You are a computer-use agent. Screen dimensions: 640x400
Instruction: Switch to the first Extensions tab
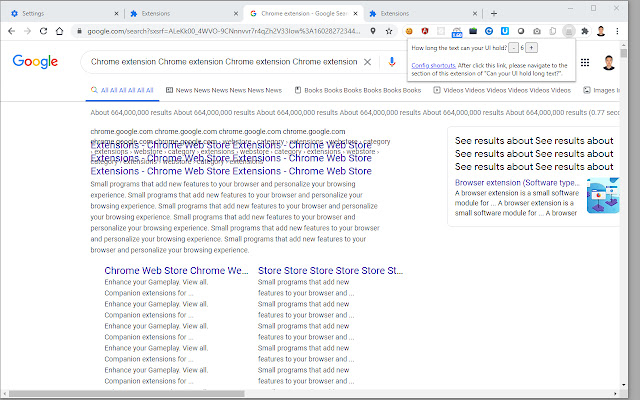coord(184,13)
